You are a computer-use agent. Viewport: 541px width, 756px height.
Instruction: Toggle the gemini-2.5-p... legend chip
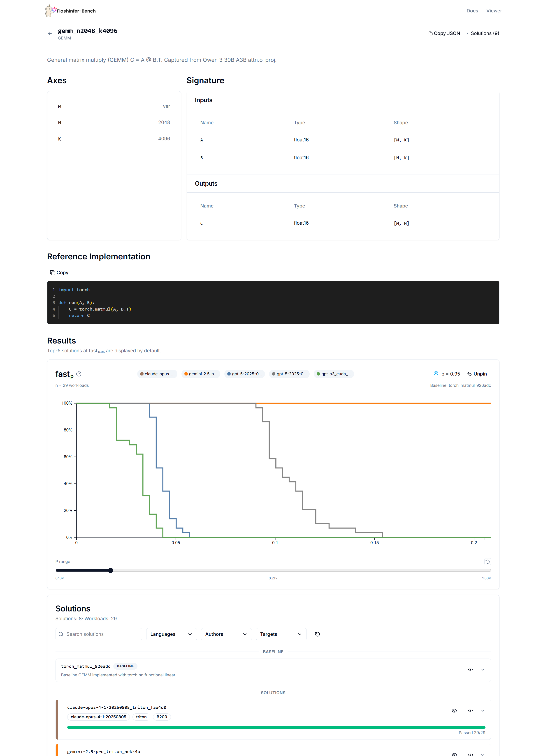coord(201,374)
